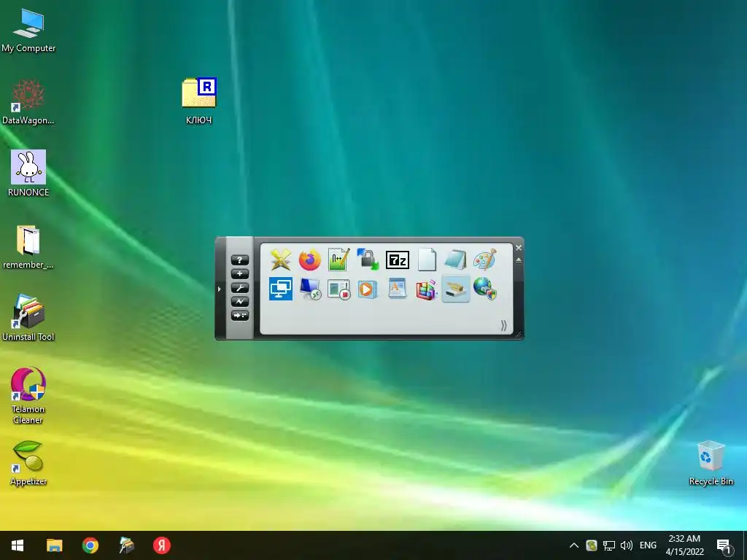Select the Appetizer desktop shortcut
The image size is (747, 560).
28,463
